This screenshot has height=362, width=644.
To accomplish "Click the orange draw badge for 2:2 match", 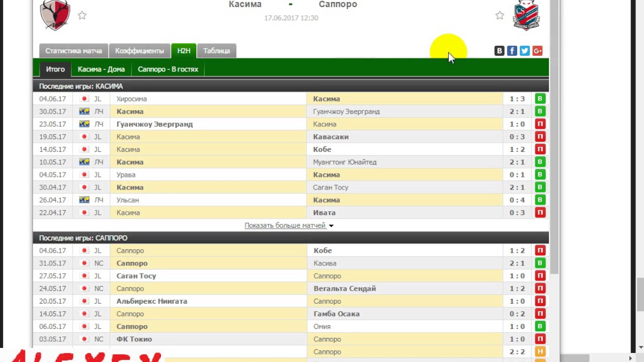I will coord(540,352).
